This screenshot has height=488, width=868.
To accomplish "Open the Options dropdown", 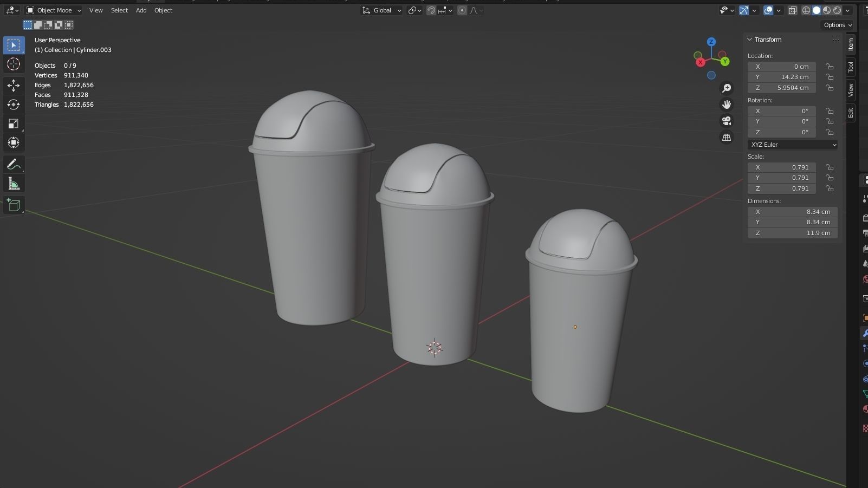I will [837, 25].
